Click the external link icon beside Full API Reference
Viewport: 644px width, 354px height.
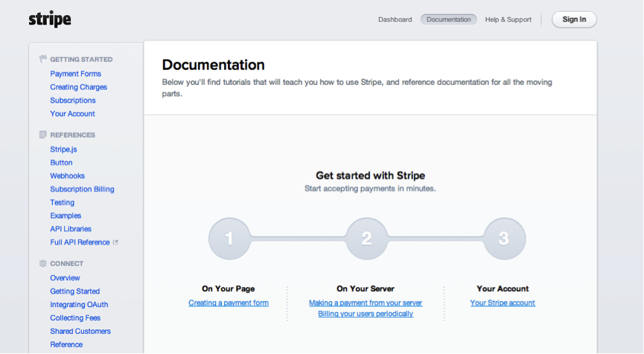coord(116,242)
